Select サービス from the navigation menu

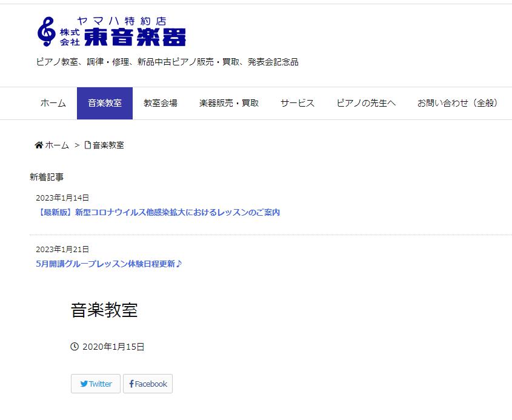pos(298,103)
